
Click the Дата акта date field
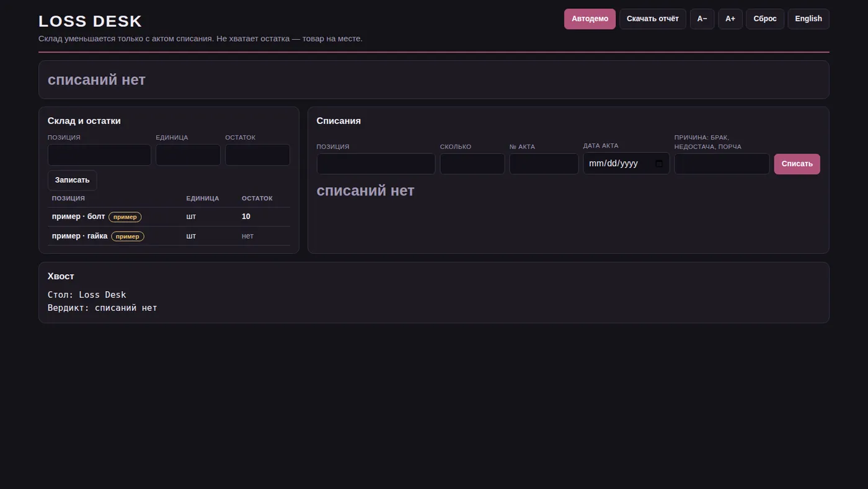(x=626, y=164)
